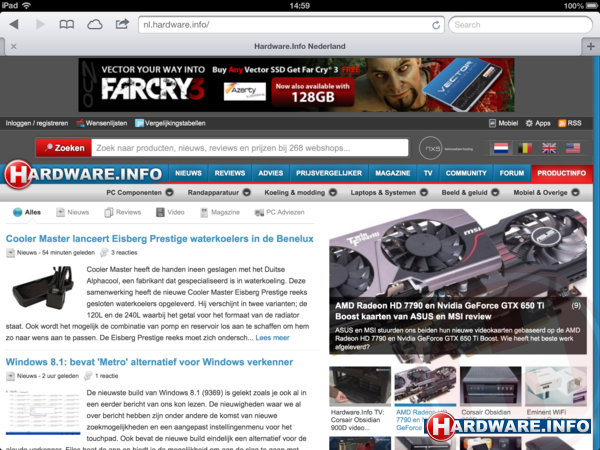Close the Hardware.Info Nederland tab
The height and width of the screenshot is (450, 600).
(14, 46)
